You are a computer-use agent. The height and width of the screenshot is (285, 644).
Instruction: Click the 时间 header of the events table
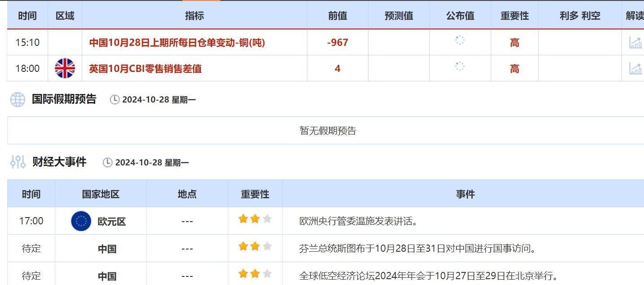pos(31,193)
